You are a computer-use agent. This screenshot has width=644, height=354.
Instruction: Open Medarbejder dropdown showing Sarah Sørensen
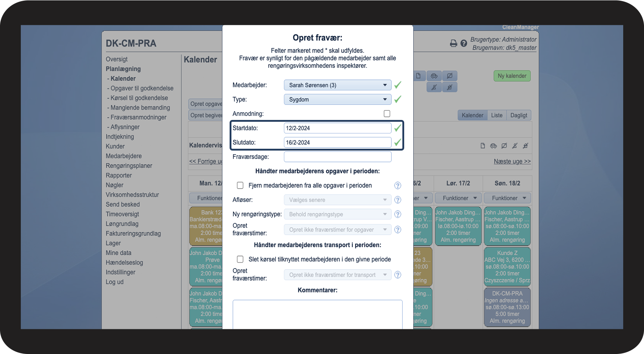tap(337, 85)
